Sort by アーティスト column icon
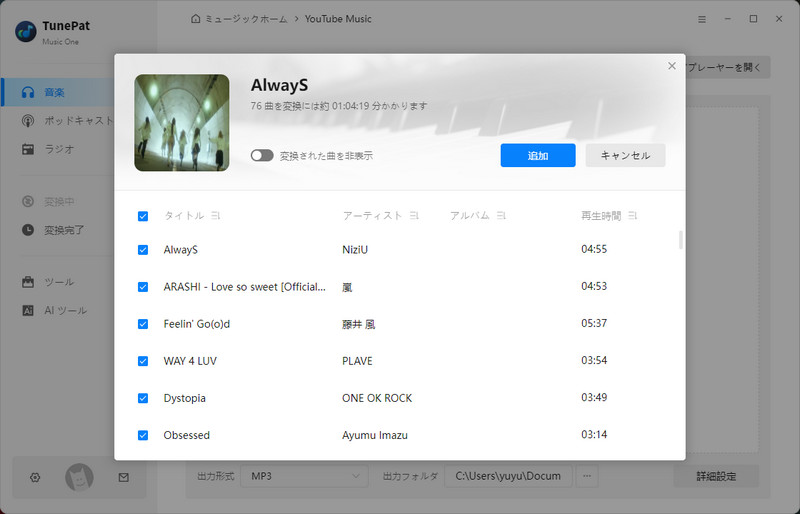The width and height of the screenshot is (800, 514). point(414,216)
